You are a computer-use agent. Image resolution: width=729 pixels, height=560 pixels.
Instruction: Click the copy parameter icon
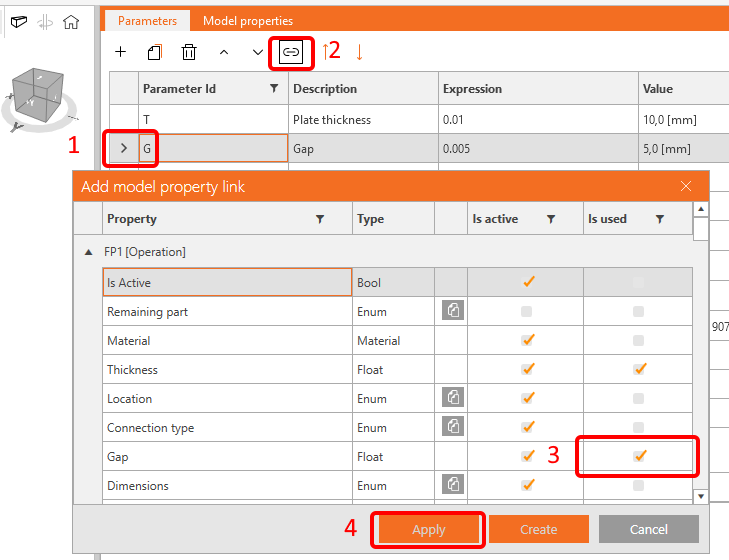pyautogui.click(x=154, y=52)
